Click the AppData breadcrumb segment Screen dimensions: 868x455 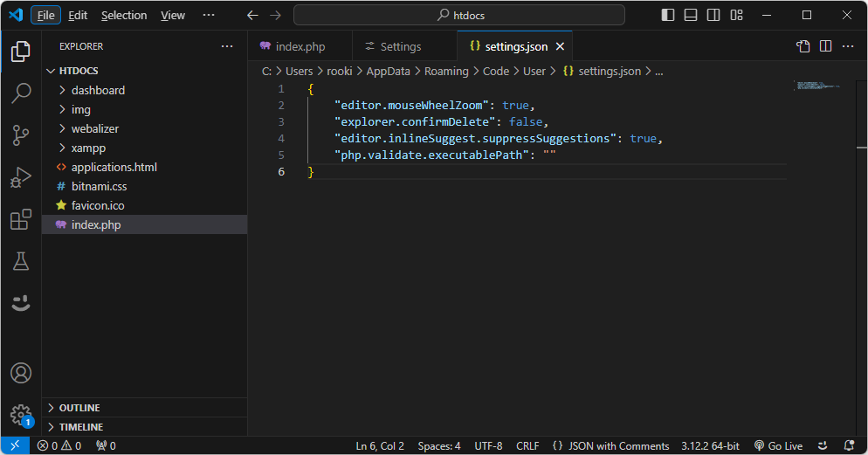tap(388, 72)
